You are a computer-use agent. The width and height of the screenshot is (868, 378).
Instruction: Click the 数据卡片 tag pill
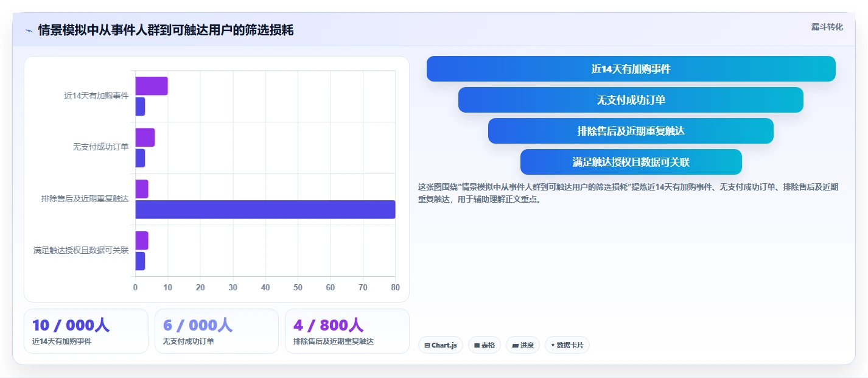click(x=567, y=345)
